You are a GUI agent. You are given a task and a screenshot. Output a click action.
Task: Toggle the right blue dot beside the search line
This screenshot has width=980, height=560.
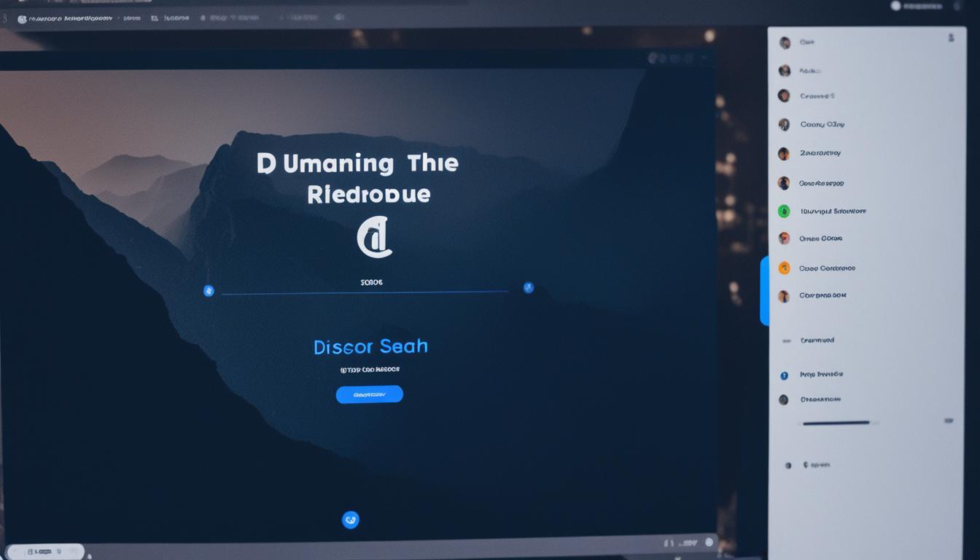[528, 287]
